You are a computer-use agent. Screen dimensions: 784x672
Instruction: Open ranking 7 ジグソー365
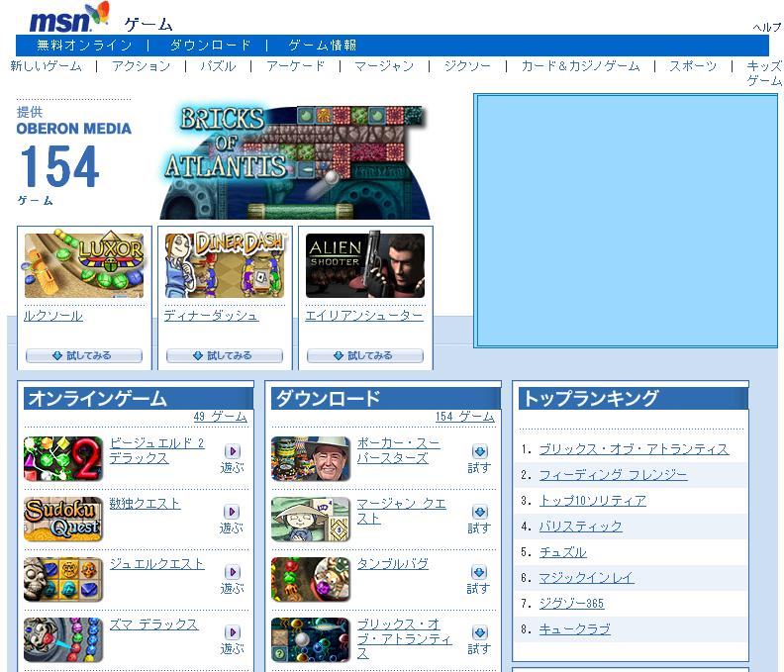(571, 604)
